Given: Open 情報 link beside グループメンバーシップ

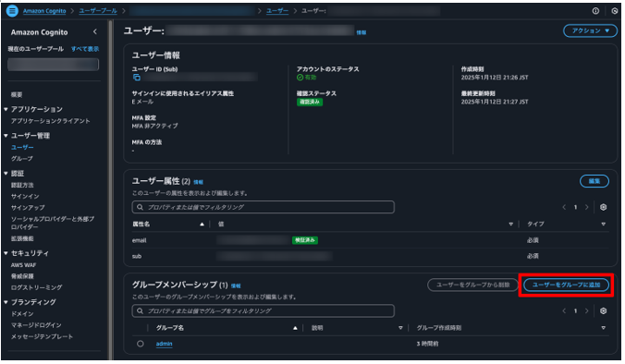Looking at the screenshot, I should pyautogui.click(x=236, y=285).
